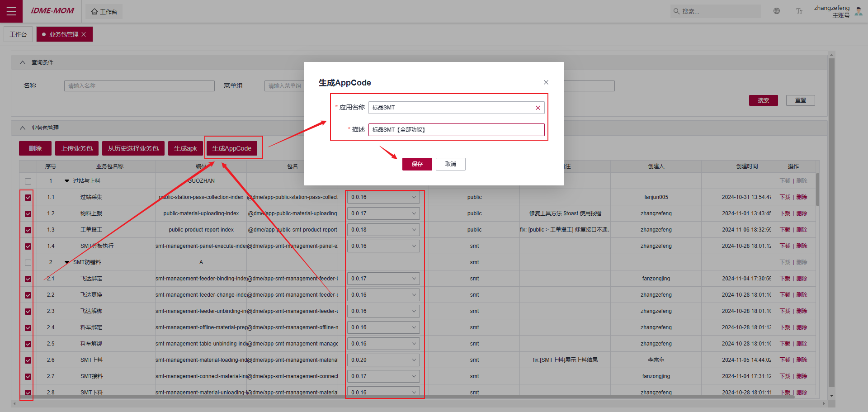Viewport: 868px width, 412px height.
Task: Open version dropdown showing 0.0.18
Action: [383, 230]
